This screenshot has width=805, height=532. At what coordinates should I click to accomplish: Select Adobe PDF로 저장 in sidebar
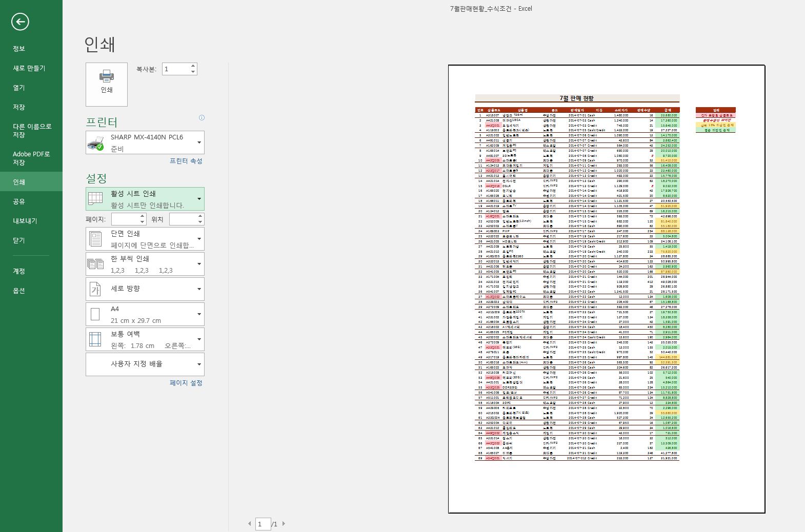(31, 158)
